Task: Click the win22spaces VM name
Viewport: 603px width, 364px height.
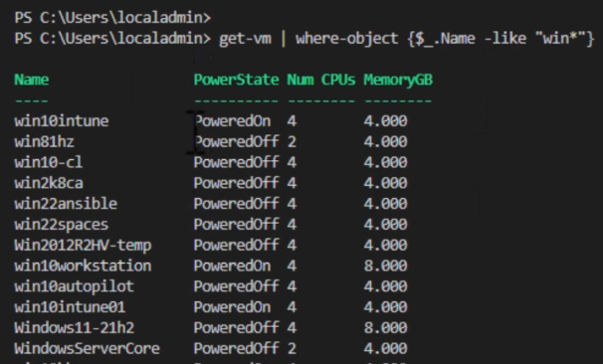Action: tap(62, 225)
